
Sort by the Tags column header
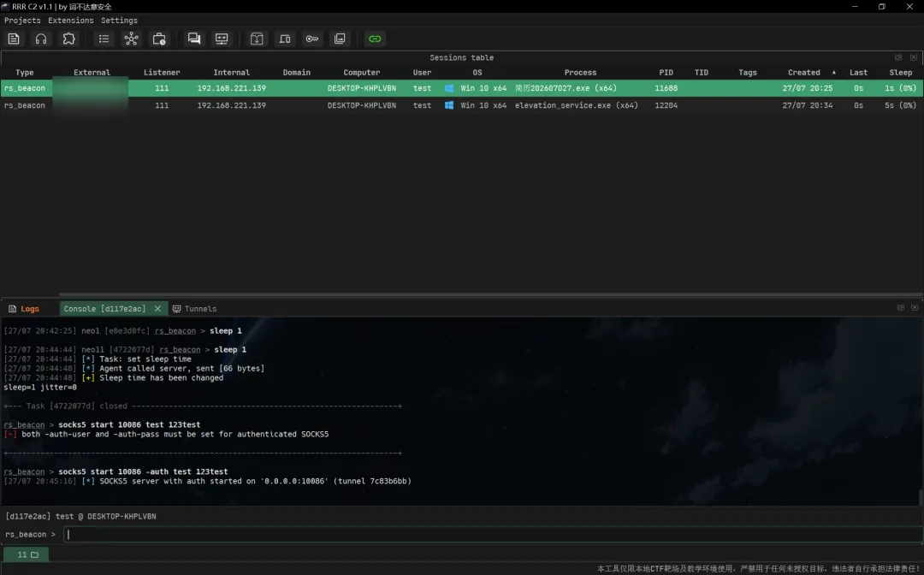tap(747, 73)
